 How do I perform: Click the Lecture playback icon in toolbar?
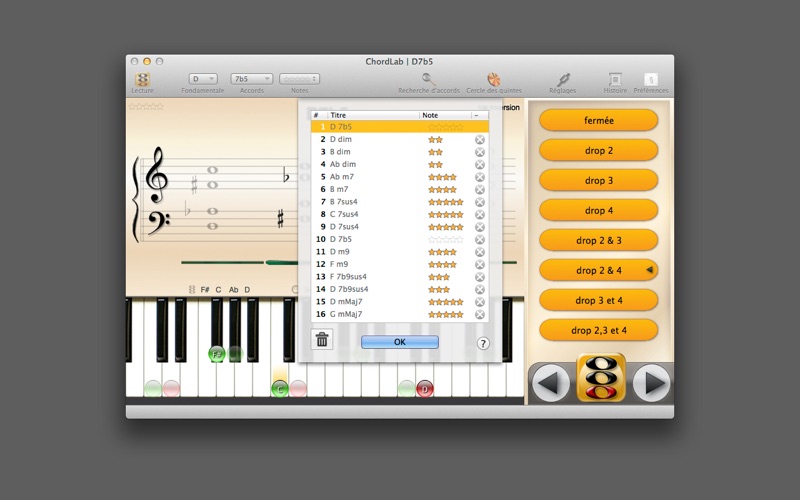point(142,79)
